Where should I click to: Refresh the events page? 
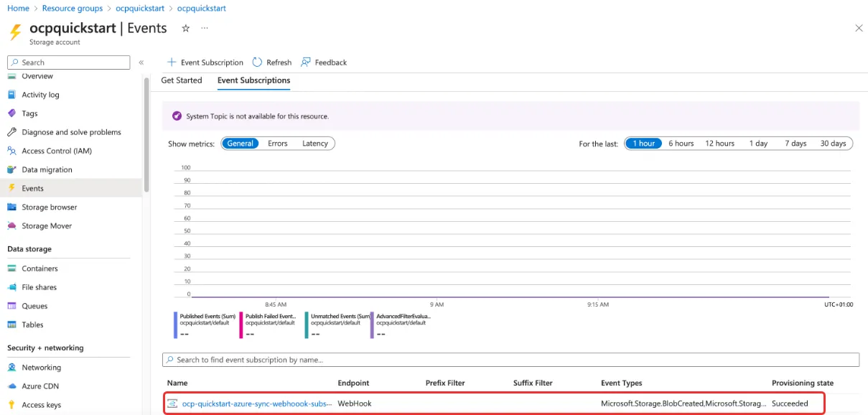(272, 62)
